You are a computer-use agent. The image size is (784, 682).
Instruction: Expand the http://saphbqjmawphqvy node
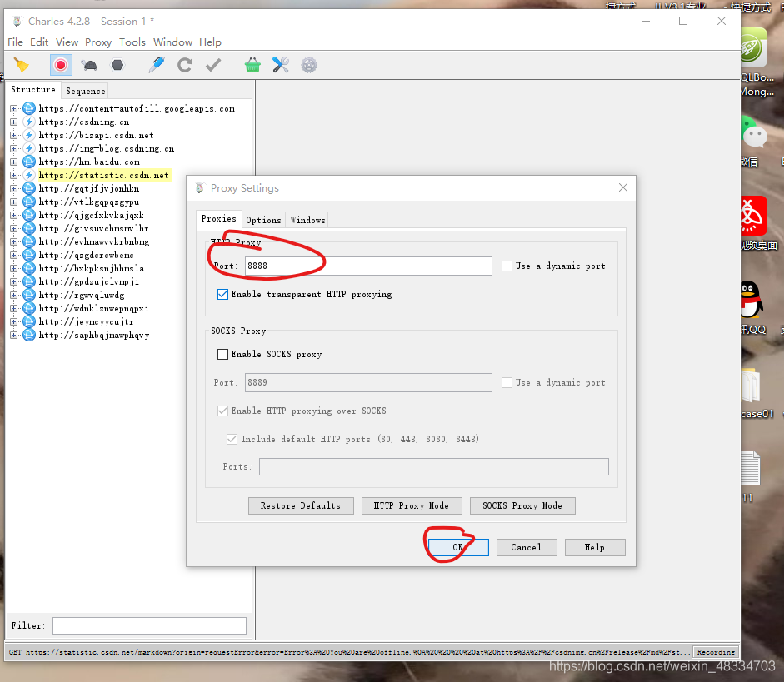(14, 336)
